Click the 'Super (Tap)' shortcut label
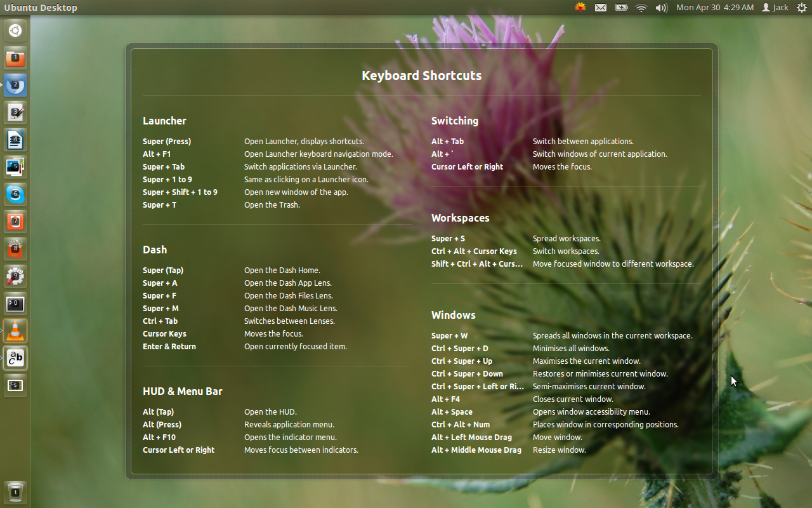Image resolution: width=812 pixels, height=508 pixels. (x=163, y=271)
